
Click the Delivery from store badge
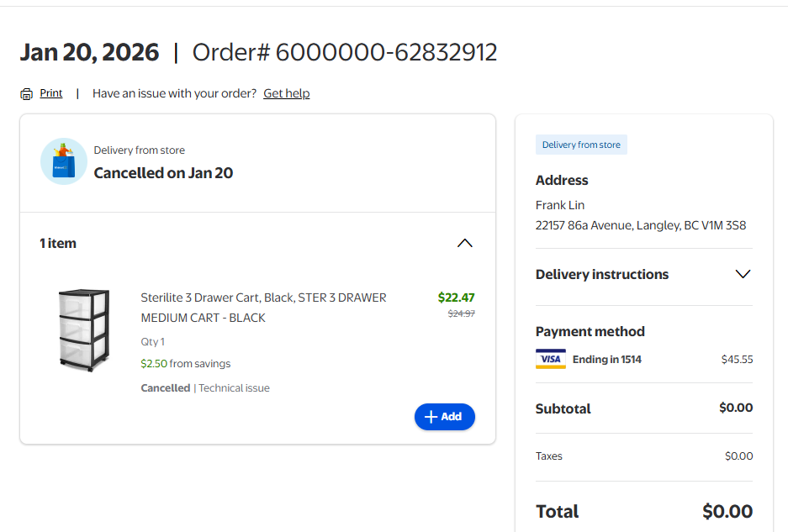pyautogui.click(x=581, y=145)
